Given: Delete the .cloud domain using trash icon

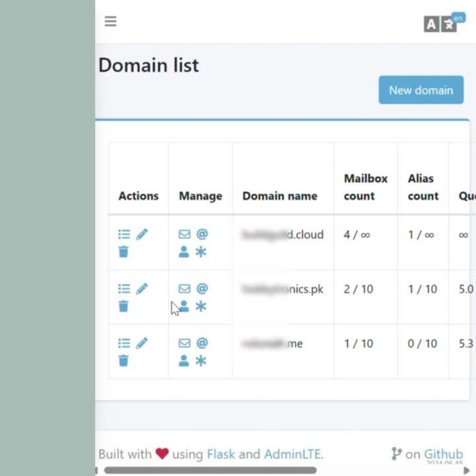Looking at the screenshot, I should pyautogui.click(x=123, y=252).
